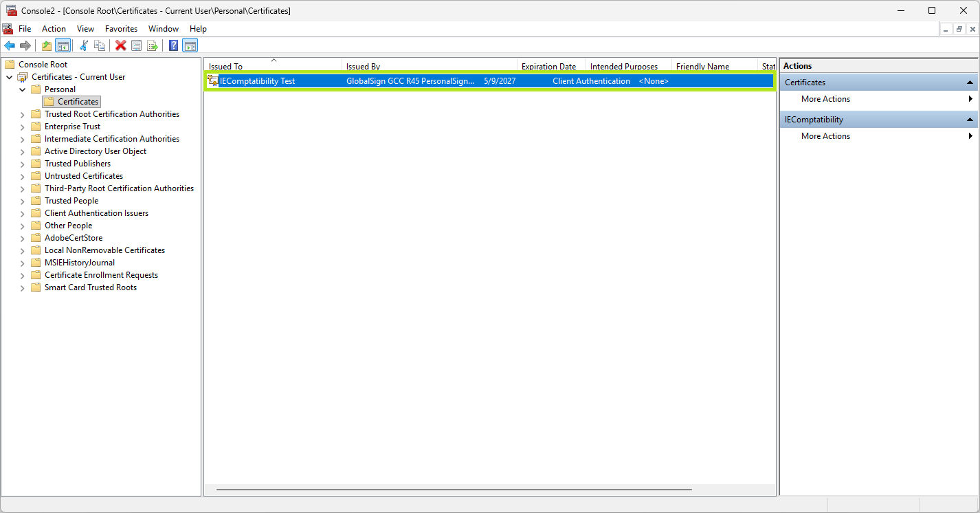Click the GlobalSign GCC R45 PersonalSign issuer cell
Viewport: 980px width, 513px height.
pos(410,81)
